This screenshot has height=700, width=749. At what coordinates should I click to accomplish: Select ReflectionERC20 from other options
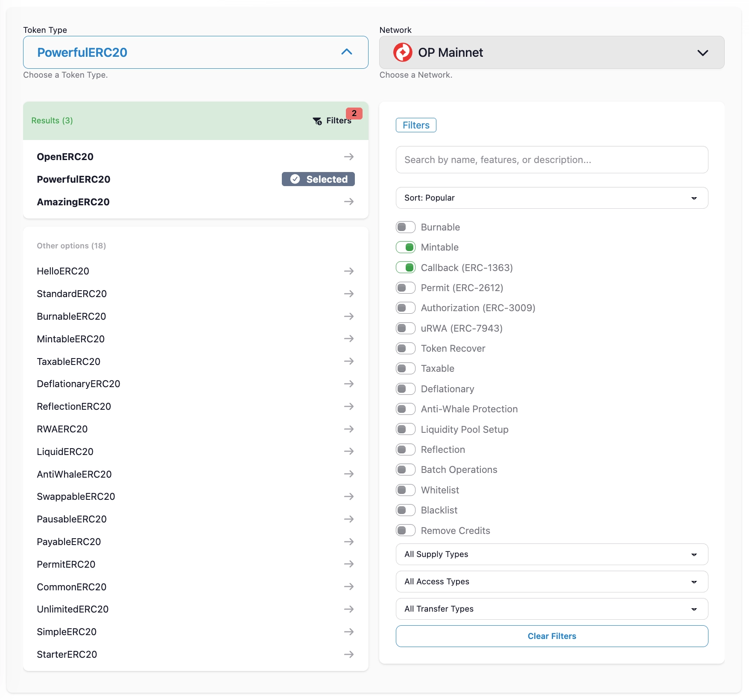(196, 406)
